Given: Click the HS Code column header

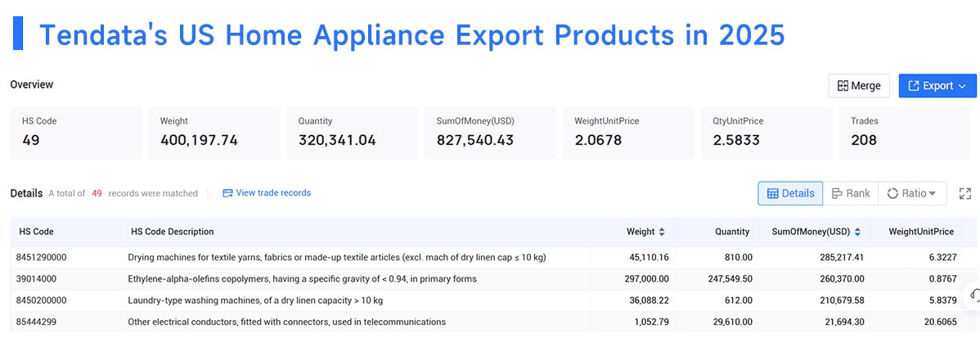Looking at the screenshot, I should click(x=36, y=232).
